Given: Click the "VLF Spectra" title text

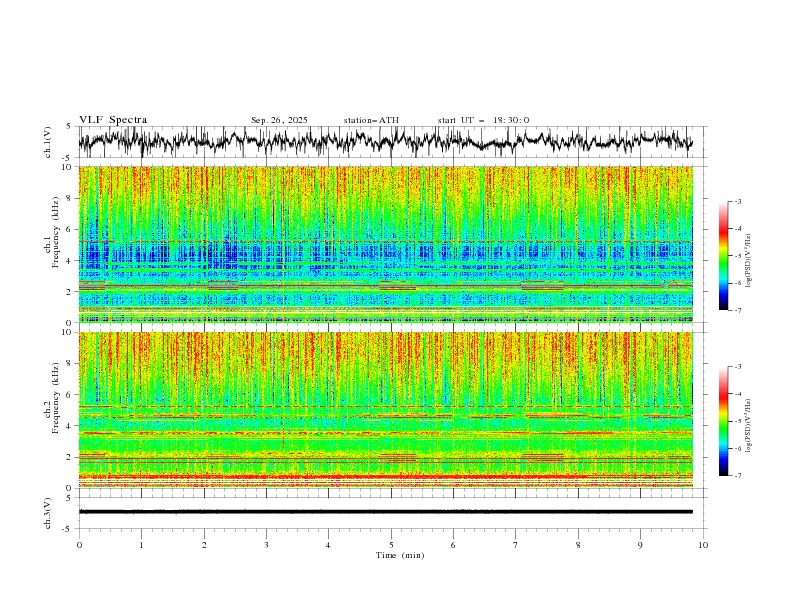Looking at the screenshot, I should [x=113, y=120].
